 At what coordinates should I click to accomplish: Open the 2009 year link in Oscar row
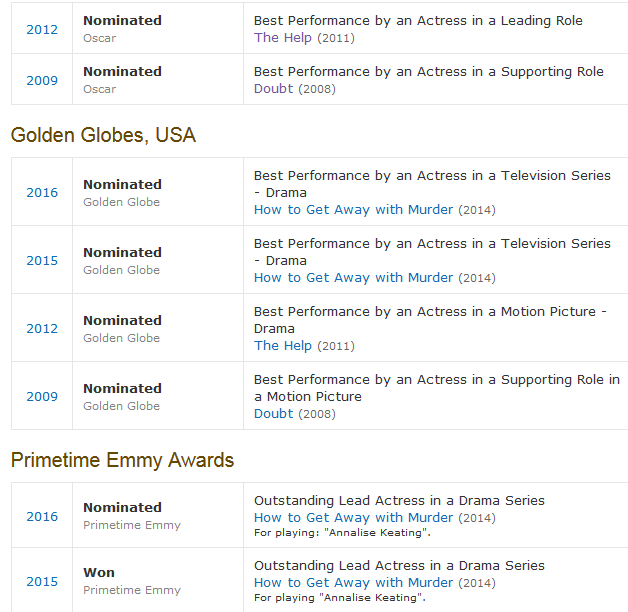[42, 80]
